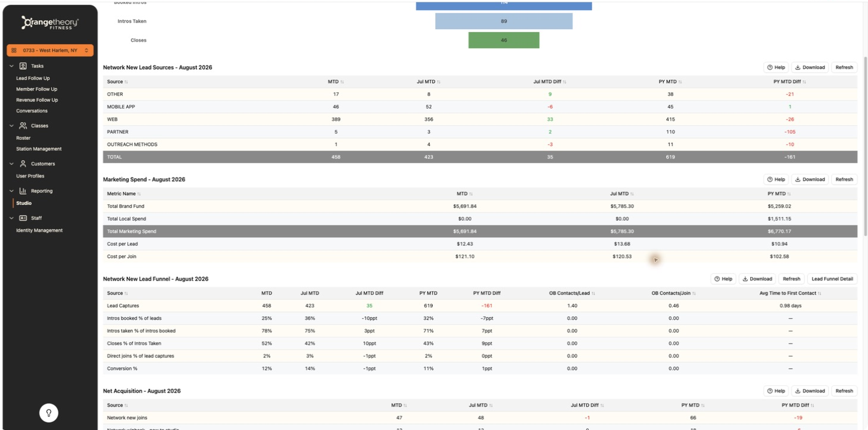Click the Orangetheory Fitness logo
Image resolution: width=868 pixels, height=430 pixels.
coord(50,23)
